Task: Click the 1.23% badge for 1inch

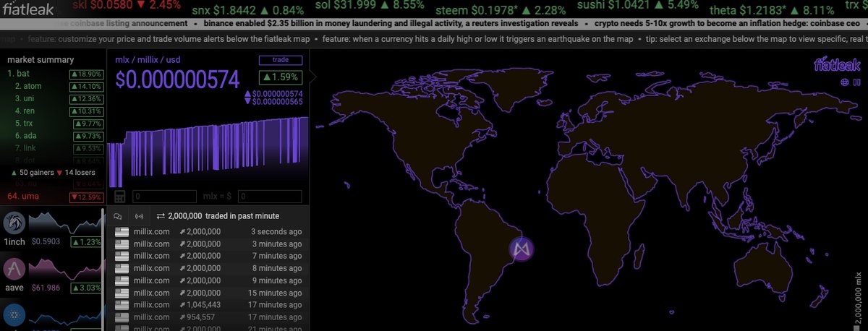Action: [x=86, y=242]
